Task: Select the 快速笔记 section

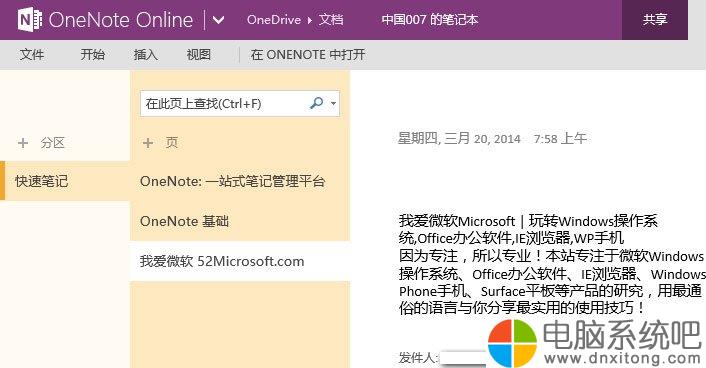Action: (x=65, y=181)
